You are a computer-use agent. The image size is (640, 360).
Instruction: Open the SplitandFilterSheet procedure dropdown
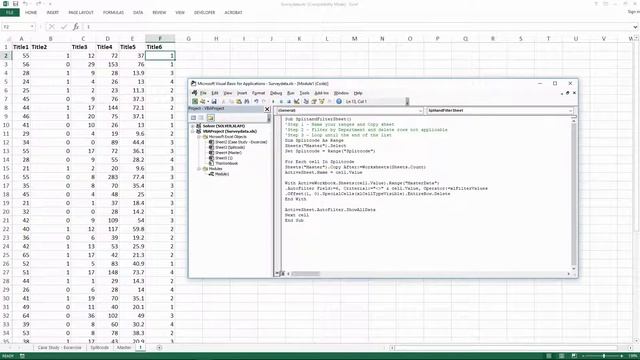570,111
